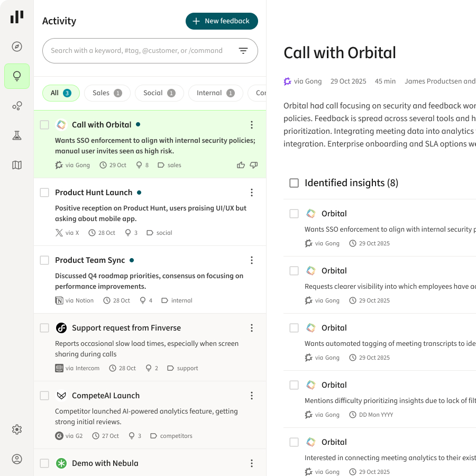The width and height of the screenshot is (476, 476).
Task: Open the compass Explore section in sidebar
Action: pos(16,47)
